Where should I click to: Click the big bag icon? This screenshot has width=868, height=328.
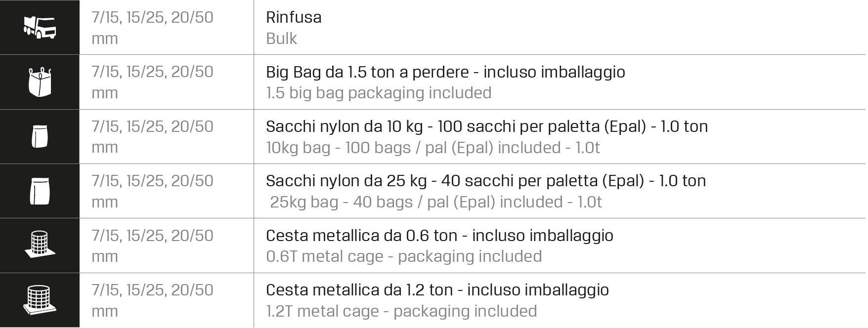[40, 82]
